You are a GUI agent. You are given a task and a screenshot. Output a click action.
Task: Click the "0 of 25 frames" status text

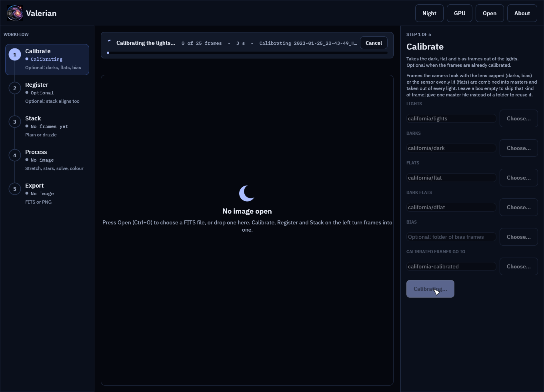202,43
